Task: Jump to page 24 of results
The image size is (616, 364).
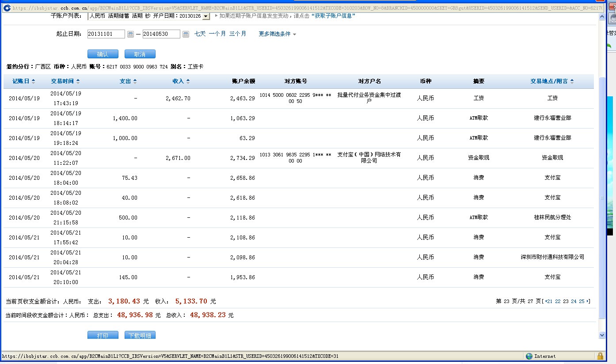Action: click(x=574, y=301)
